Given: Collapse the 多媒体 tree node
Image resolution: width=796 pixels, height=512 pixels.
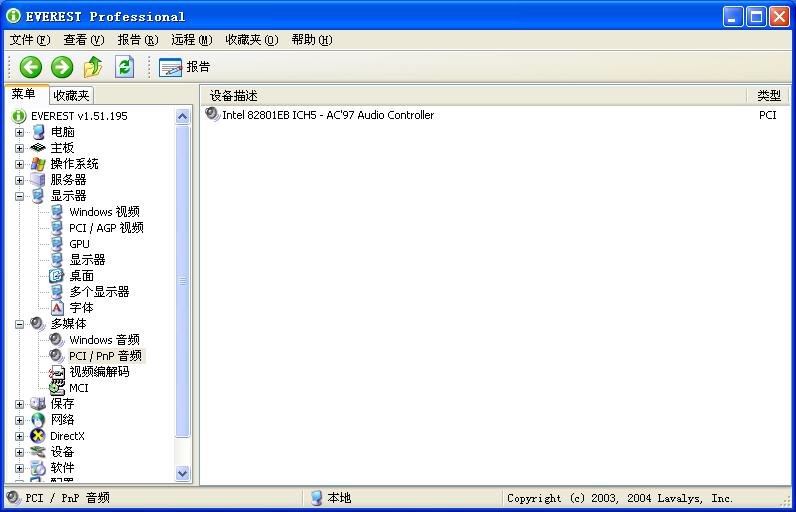Looking at the screenshot, I should (19, 324).
